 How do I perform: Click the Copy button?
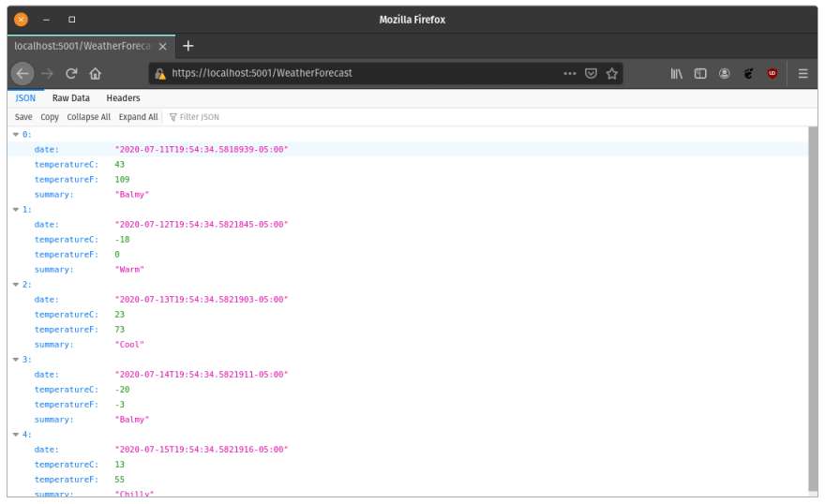tap(50, 117)
